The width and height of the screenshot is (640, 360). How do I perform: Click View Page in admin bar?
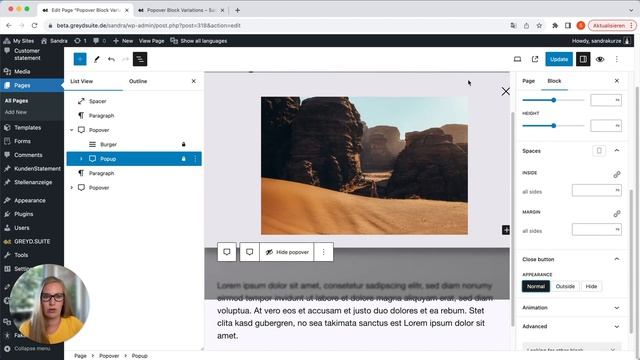pos(151,41)
